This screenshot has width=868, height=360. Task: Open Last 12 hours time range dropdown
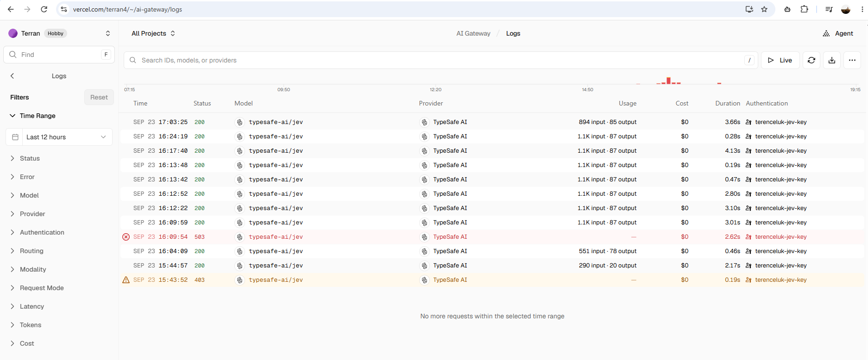tap(59, 137)
